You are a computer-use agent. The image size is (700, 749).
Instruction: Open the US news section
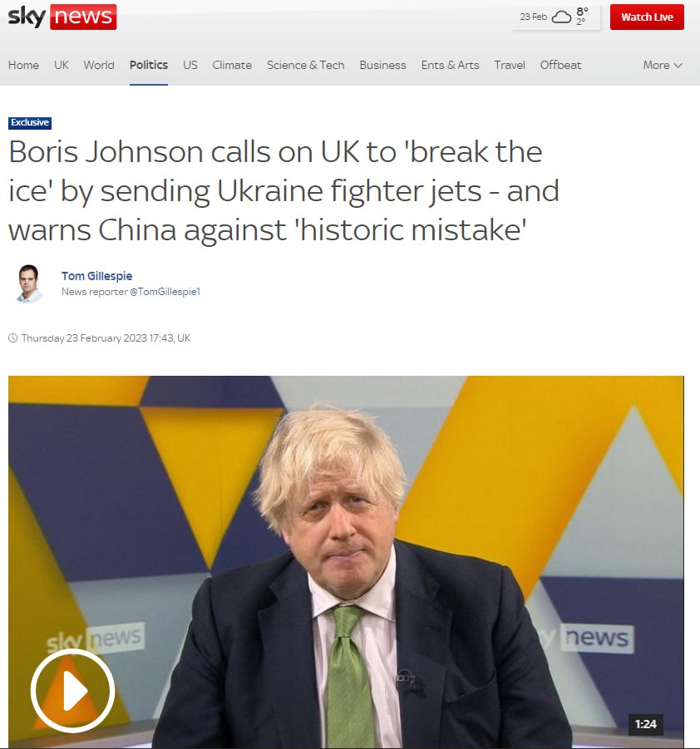tap(190, 65)
